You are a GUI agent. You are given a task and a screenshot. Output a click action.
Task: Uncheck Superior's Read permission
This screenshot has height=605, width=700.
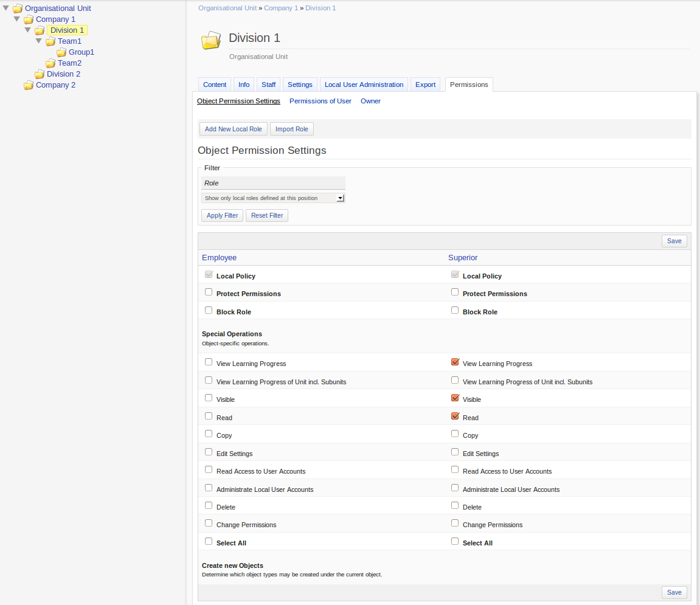(x=455, y=417)
